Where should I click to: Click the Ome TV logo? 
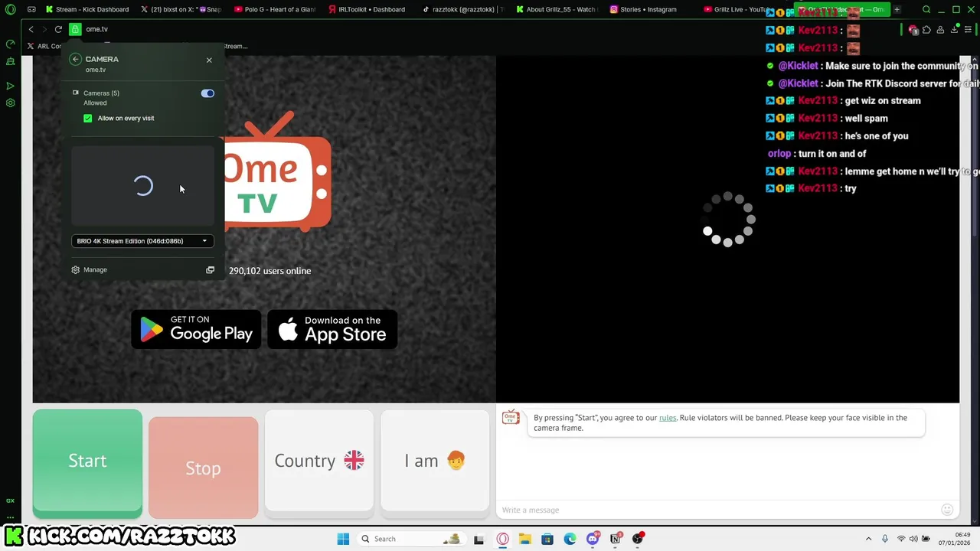coord(278,172)
